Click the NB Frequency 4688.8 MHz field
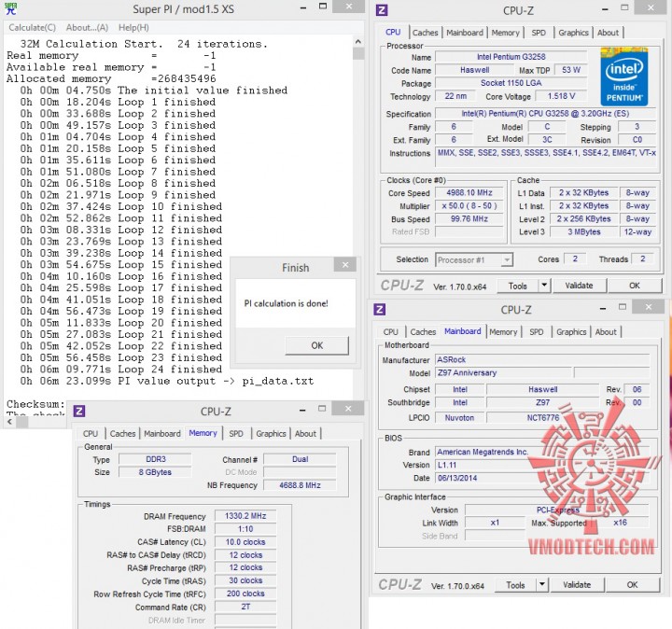 coord(300,485)
